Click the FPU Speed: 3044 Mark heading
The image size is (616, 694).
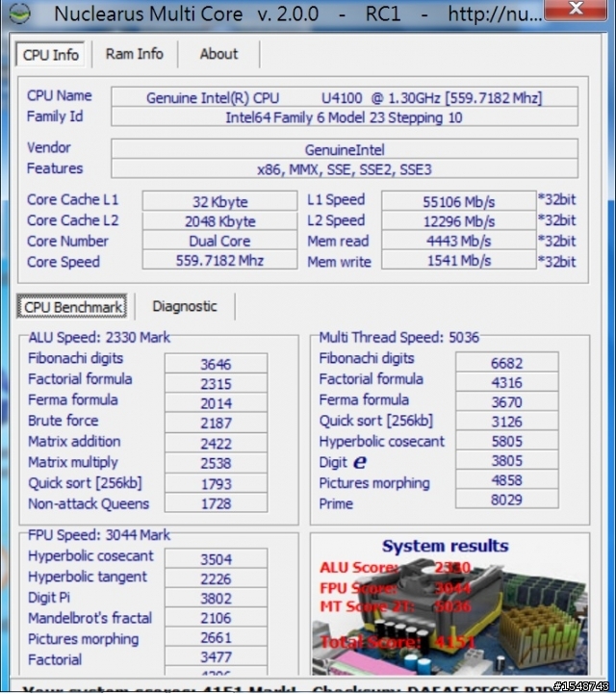[x=99, y=534]
